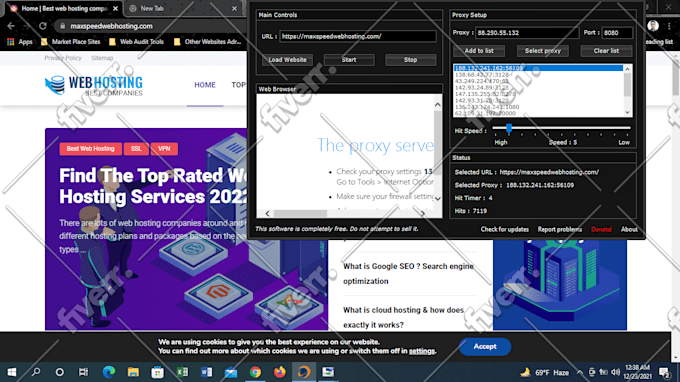Open the volume speaker icon in tray

coord(615,372)
